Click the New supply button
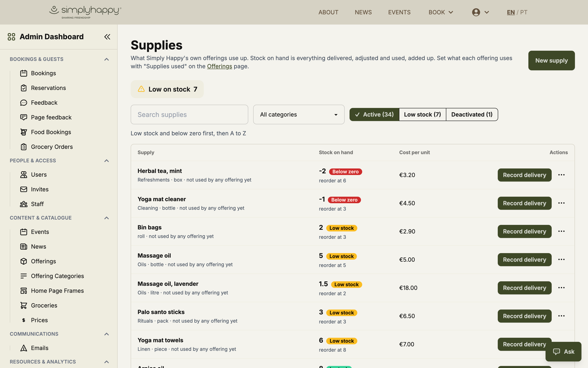 tap(551, 61)
